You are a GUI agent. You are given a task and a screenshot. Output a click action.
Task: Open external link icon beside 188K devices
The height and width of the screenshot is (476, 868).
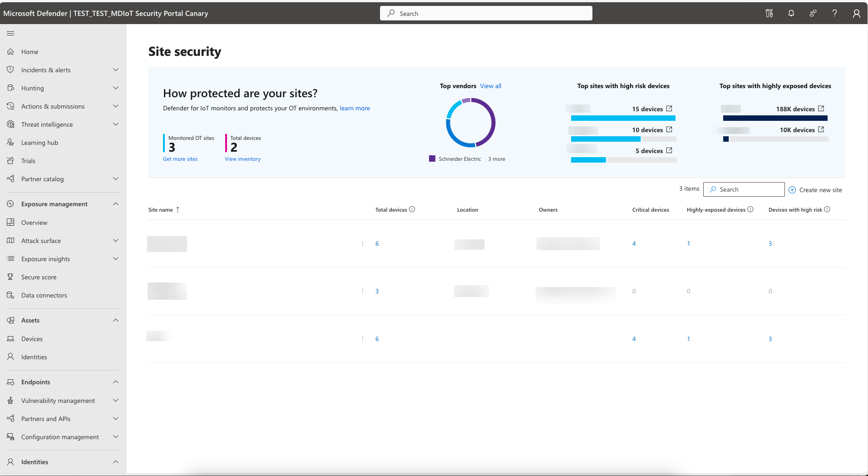821,109
